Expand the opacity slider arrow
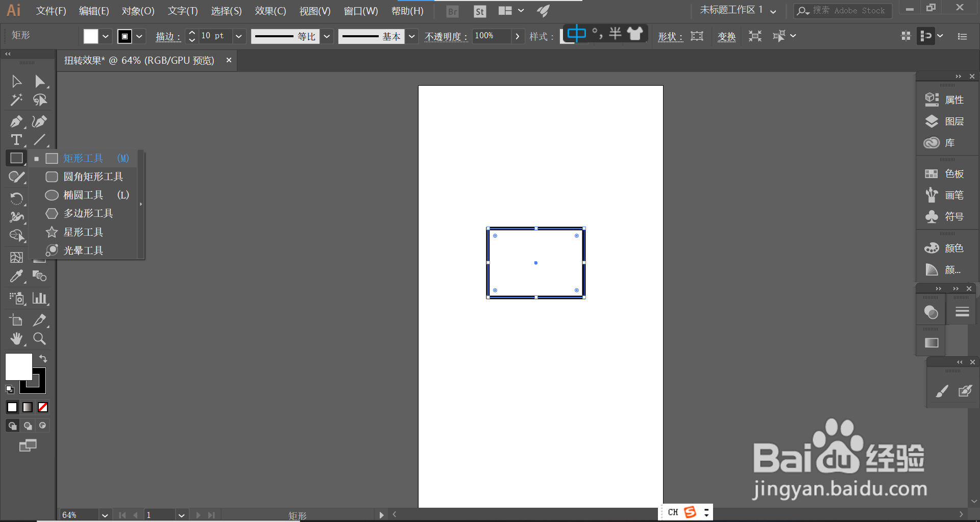 tap(518, 36)
